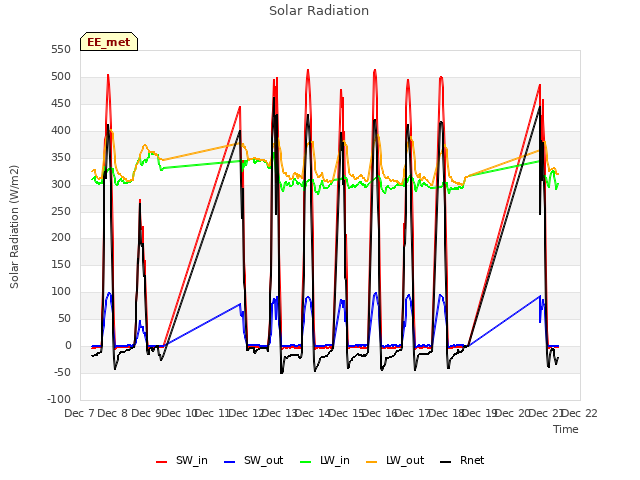Click the 50 y-axis tick label

pyautogui.click(x=64, y=318)
